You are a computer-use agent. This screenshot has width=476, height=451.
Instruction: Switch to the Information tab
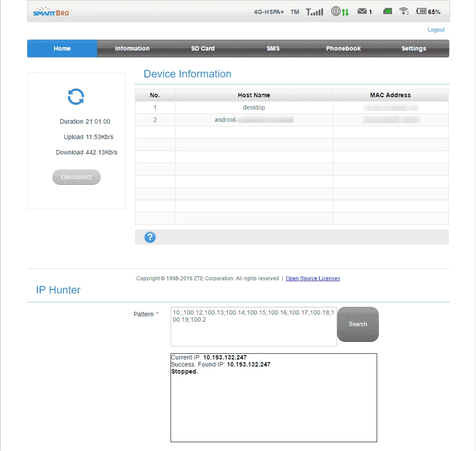132,48
